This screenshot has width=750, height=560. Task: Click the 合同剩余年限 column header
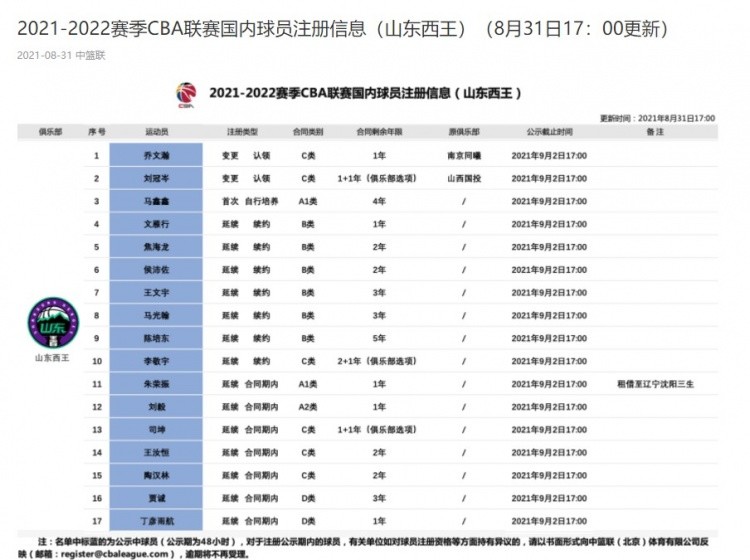click(x=379, y=132)
